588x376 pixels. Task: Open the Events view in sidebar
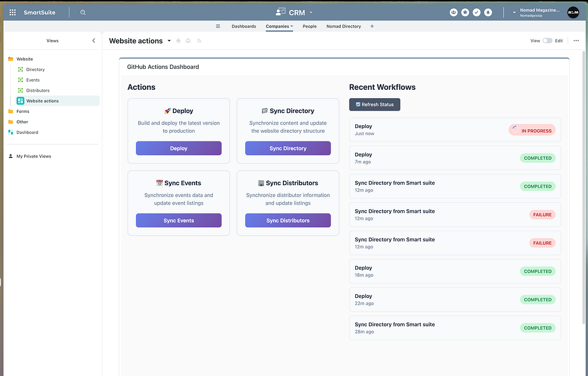[32, 80]
